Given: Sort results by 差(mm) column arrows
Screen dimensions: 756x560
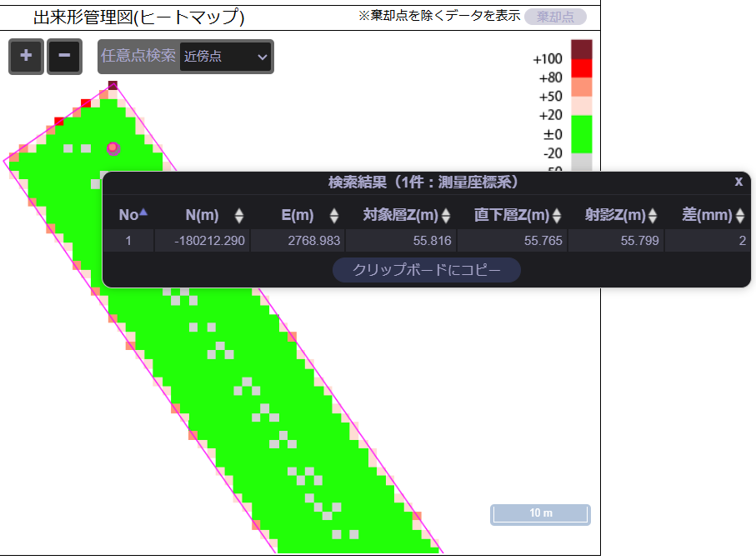Looking at the screenshot, I should pyautogui.click(x=740, y=216).
